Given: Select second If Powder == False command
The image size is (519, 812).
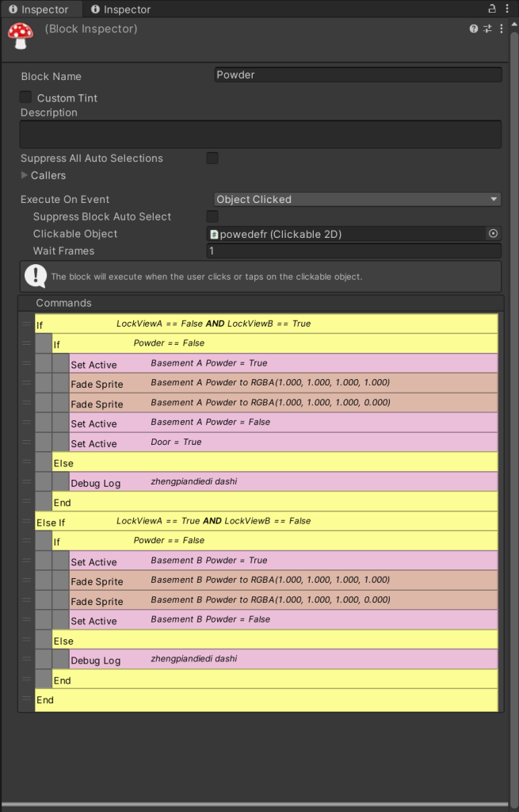Looking at the screenshot, I should click(275, 541).
